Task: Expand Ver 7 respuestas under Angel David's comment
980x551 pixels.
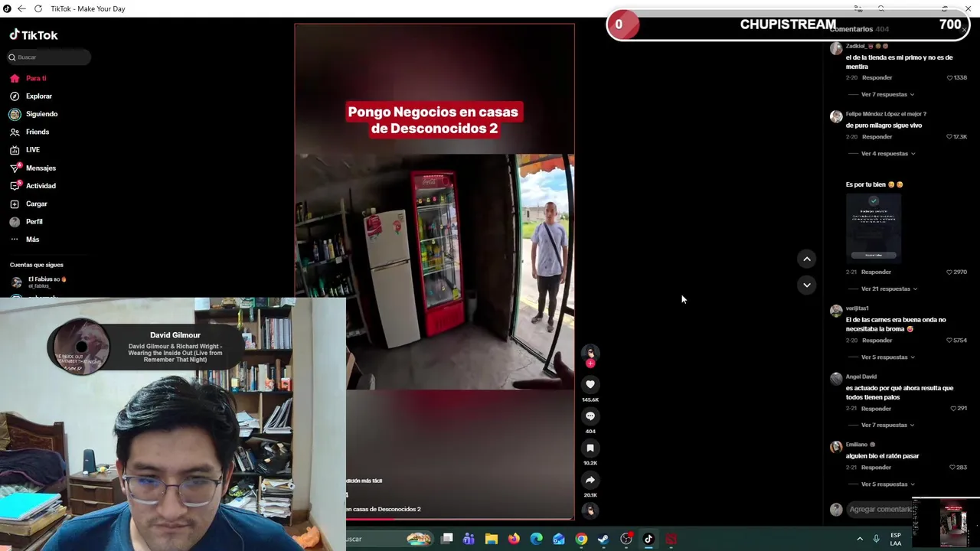Action: 888,425
